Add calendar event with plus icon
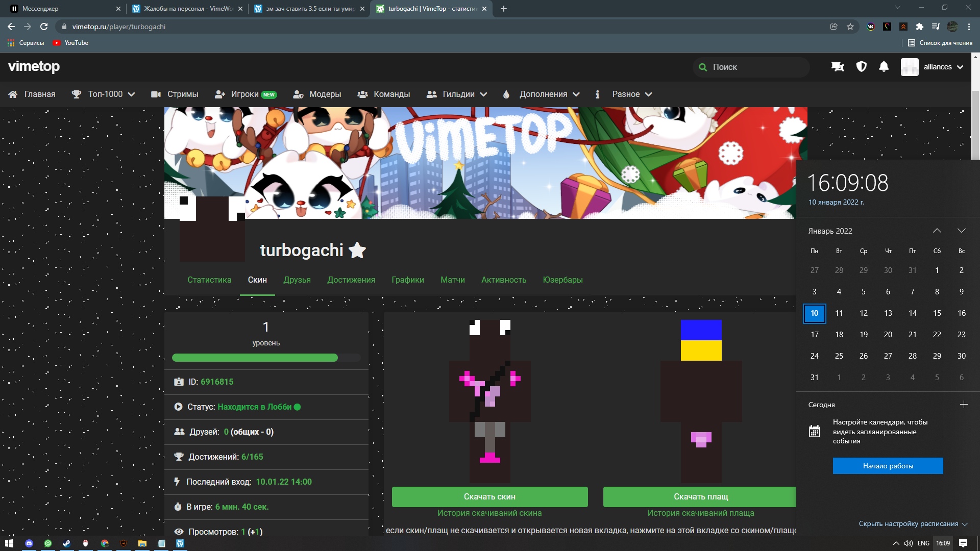The width and height of the screenshot is (980, 551). 964,405
